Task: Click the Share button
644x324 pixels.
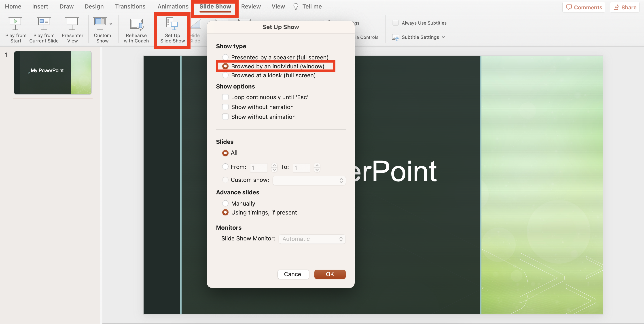Action: [x=624, y=7]
